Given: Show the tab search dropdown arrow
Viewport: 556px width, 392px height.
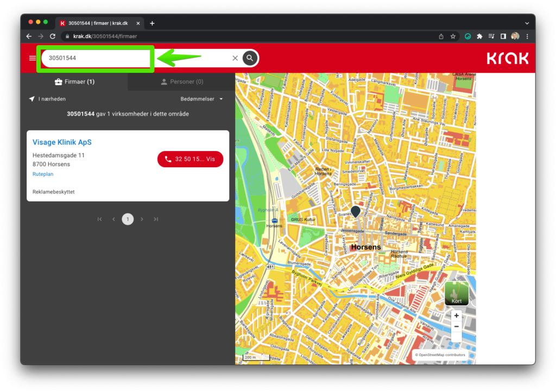Looking at the screenshot, I should coord(527,23).
